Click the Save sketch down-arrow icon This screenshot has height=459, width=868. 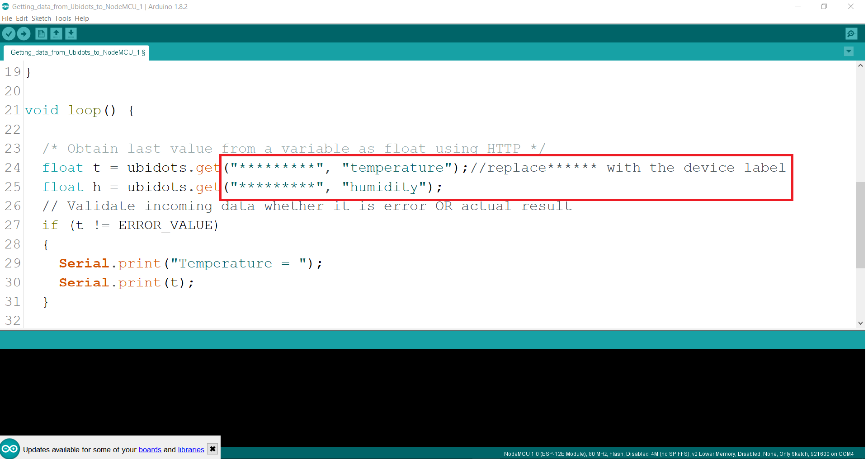pos(71,33)
